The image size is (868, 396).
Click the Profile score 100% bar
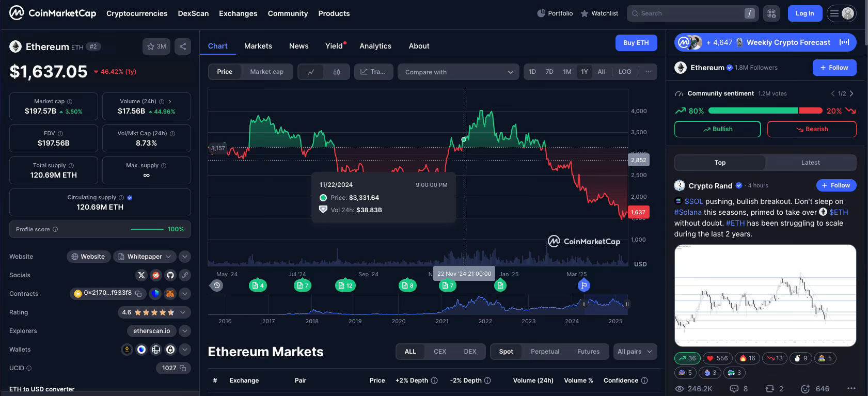click(x=147, y=229)
